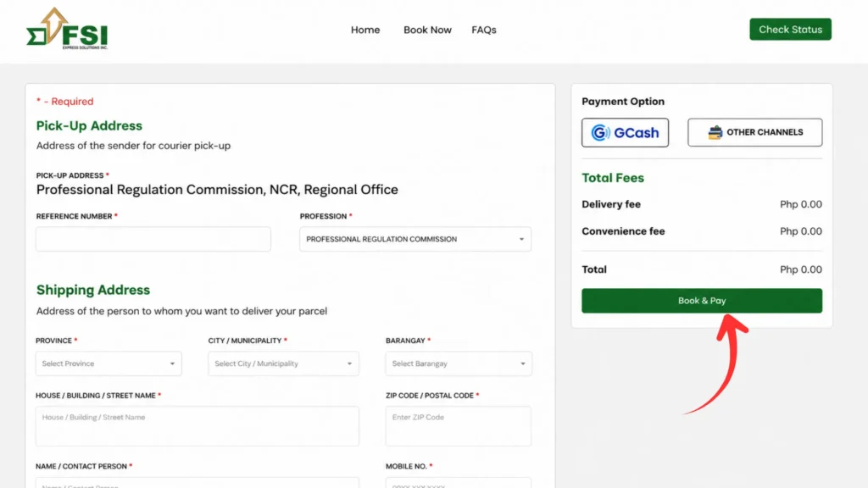Go to Book Now page
Viewport: 868px width, 488px height.
click(x=427, y=30)
